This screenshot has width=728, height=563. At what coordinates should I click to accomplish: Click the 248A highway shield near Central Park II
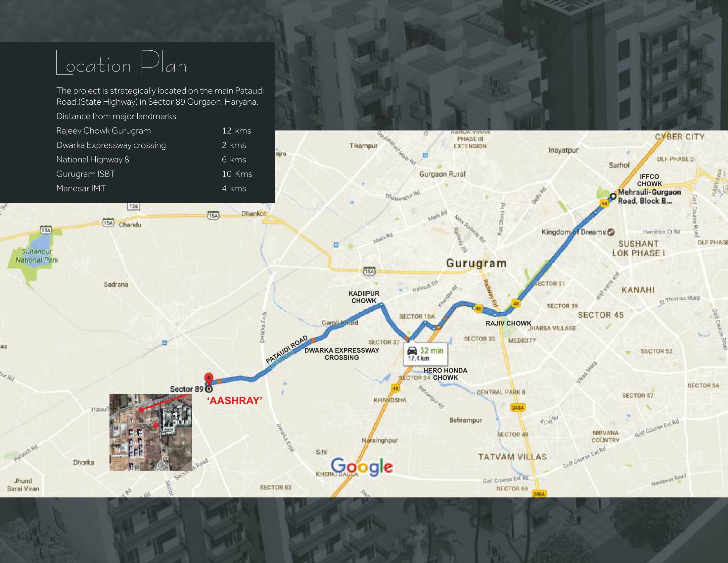coord(518,408)
